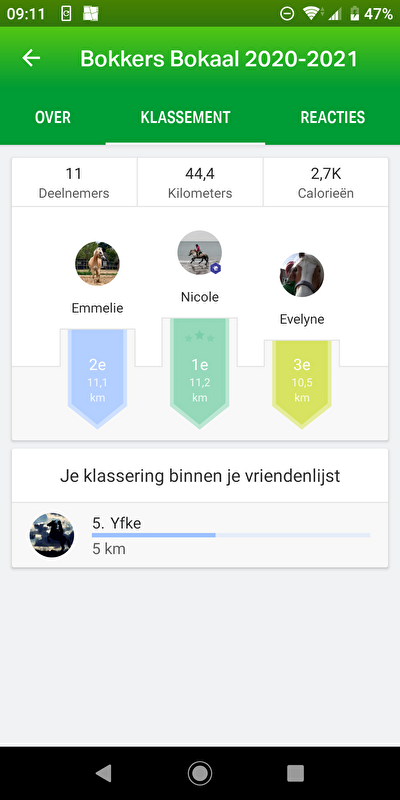Screen dimensions: 400x800
Task: Tap the 2e blue ranking banner
Action: [x=97, y=379]
